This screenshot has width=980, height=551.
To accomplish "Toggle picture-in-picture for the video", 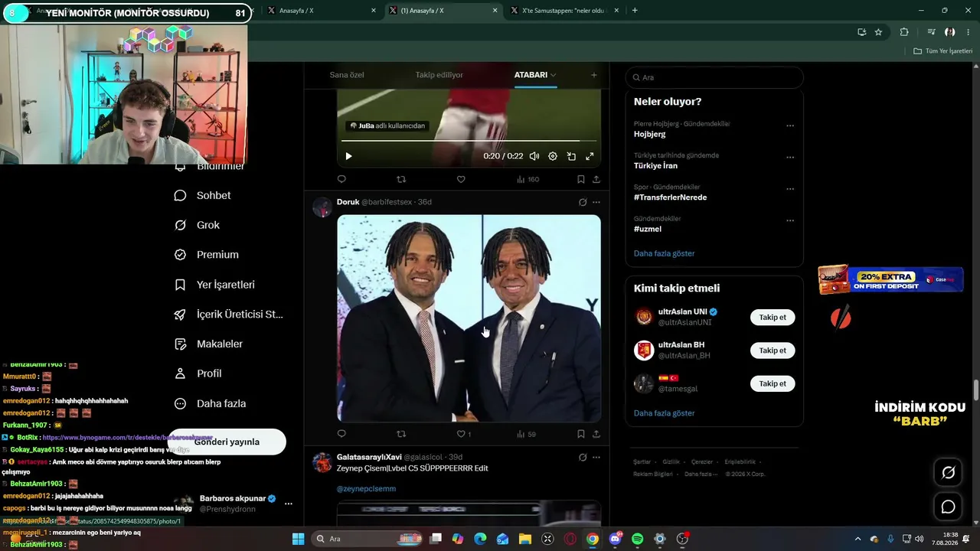I will (x=571, y=156).
